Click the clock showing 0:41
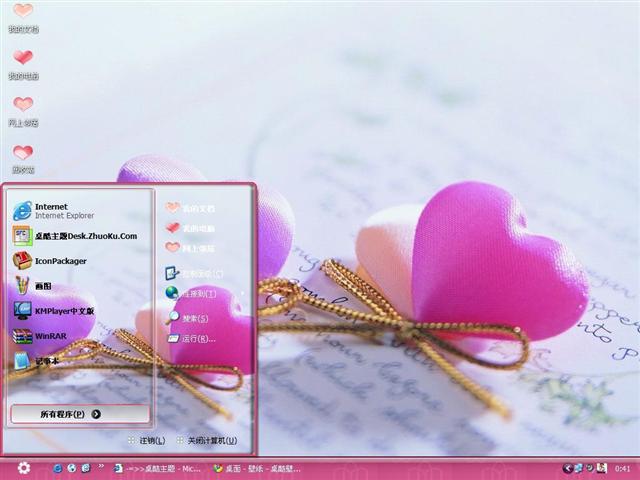The image size is (640, 480). click(622, 469)
